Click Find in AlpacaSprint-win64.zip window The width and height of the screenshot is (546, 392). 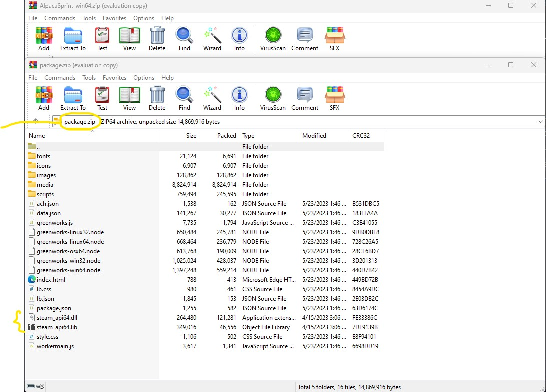[x=184, y=39]
